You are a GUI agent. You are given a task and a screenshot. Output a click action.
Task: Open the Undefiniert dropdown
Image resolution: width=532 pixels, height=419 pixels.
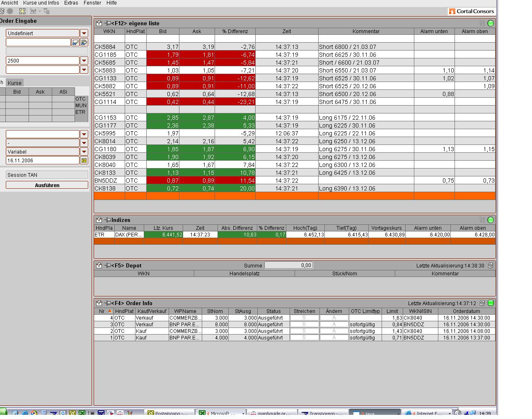(84, 32)
